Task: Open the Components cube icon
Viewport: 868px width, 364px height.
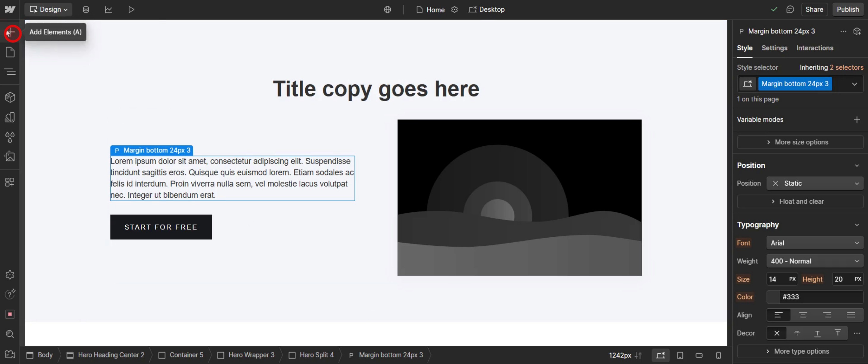Action: pos(10,98)
